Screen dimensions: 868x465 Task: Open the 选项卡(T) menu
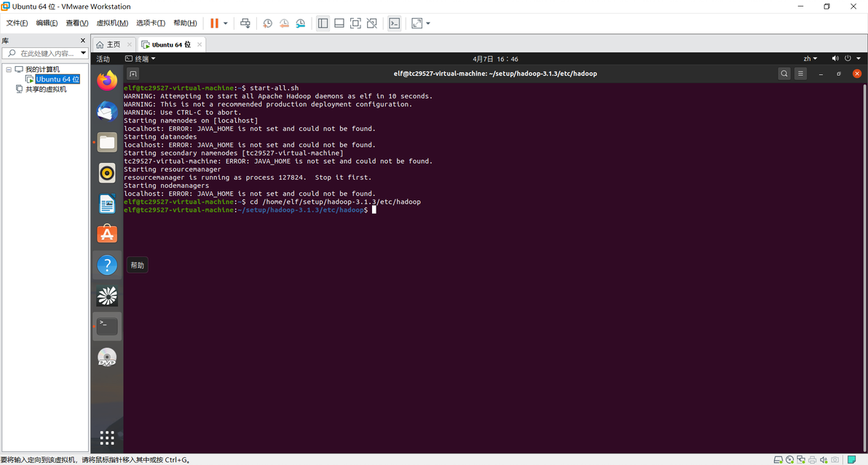[x=151, y=23]
